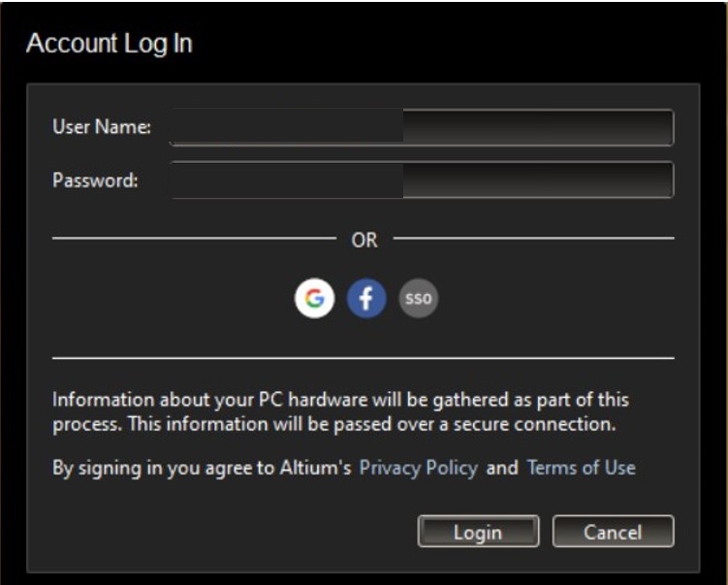Click the word "and" between the links
This screenshot has height=585, width=728.
coord(502,468)
